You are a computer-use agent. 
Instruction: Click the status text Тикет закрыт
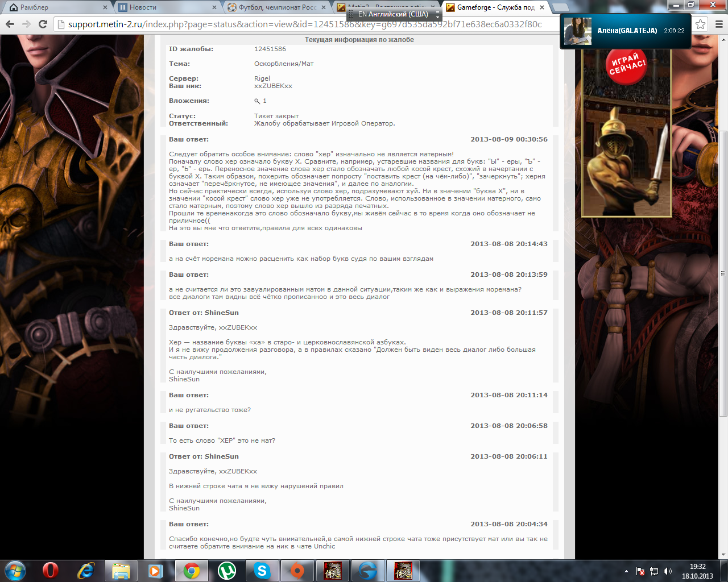pos(276,116)
